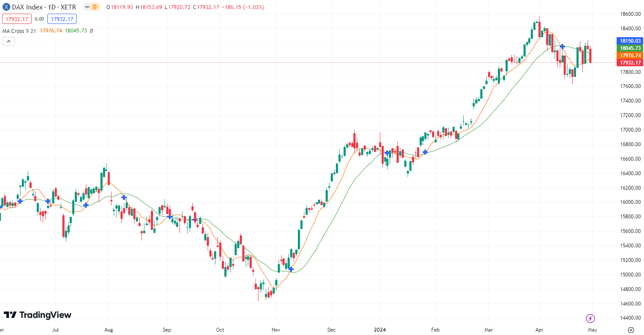Click the Feb label on time axis
The height and width of the screenshot is (335, 644).
(x=435, y=330)
